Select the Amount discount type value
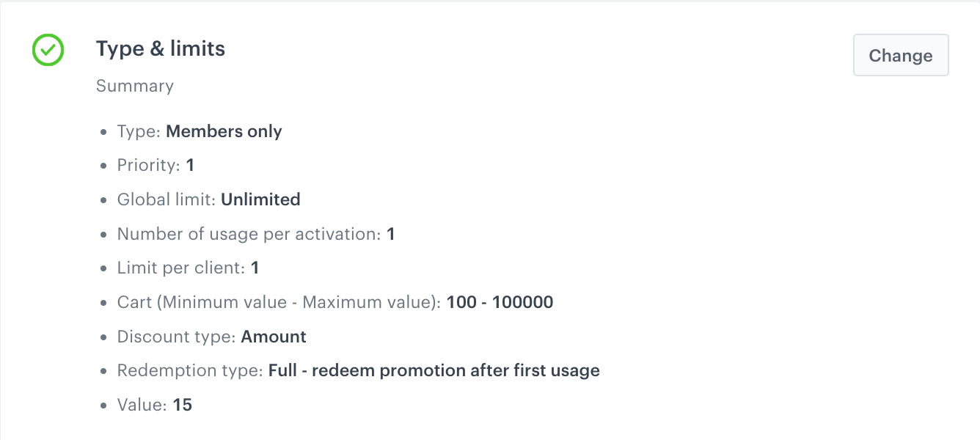The image size is (980, 440). pos(274,337)
